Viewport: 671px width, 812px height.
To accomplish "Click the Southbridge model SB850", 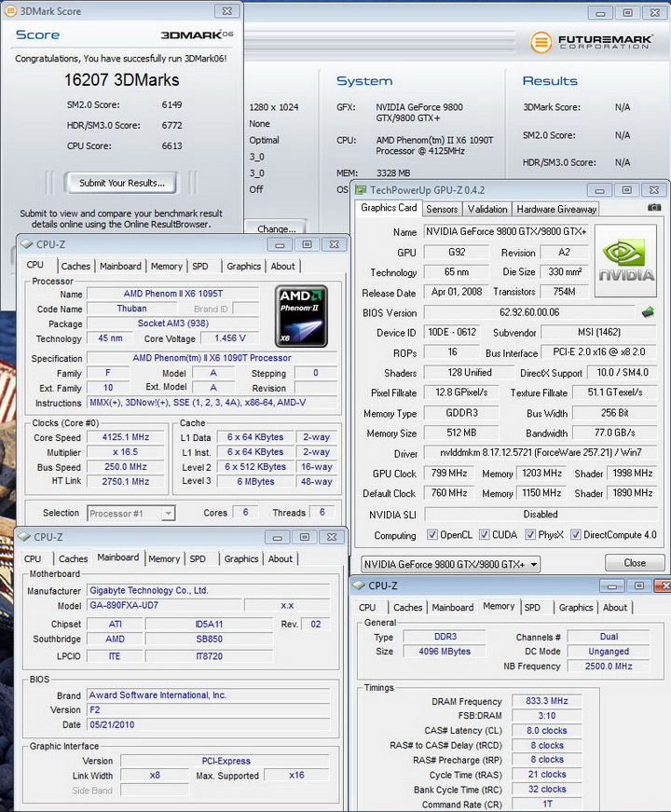I will click(x=209, y=639).
